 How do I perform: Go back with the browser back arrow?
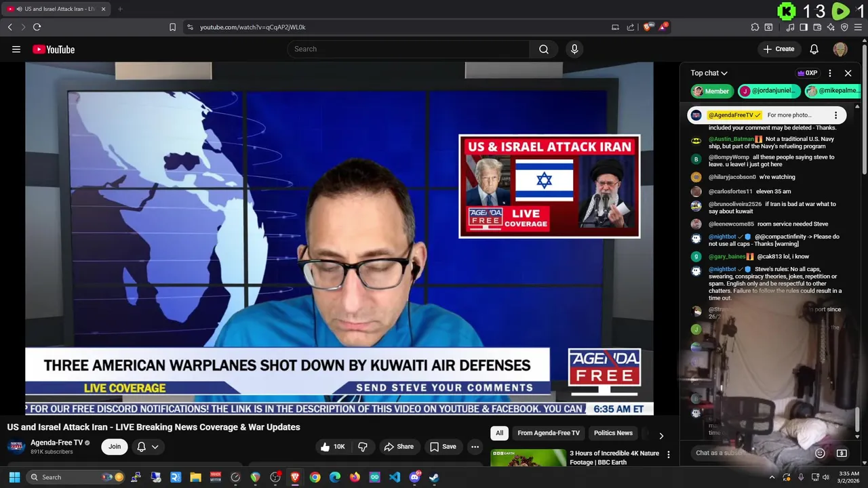[x=9, y=27]
